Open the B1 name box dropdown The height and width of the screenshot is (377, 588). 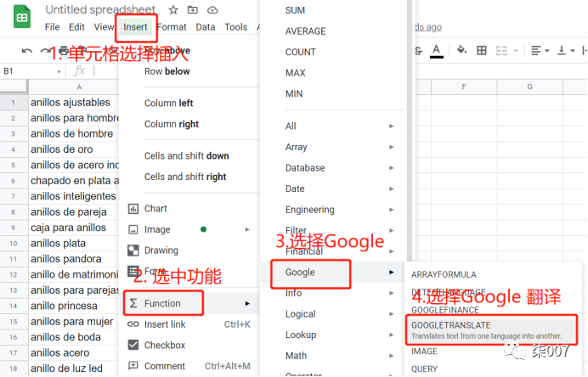pyautogui.click(x=59, y=71)
